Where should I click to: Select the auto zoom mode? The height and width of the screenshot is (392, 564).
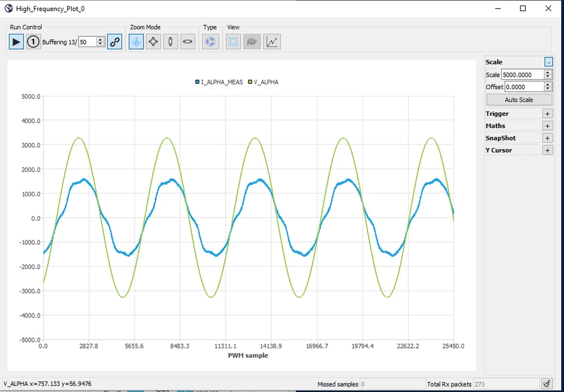tap(136, 42)
